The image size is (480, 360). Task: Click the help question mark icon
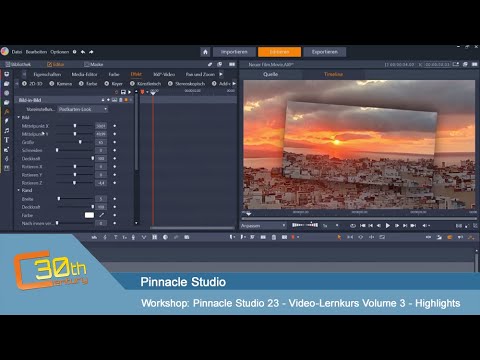point(74,52)
